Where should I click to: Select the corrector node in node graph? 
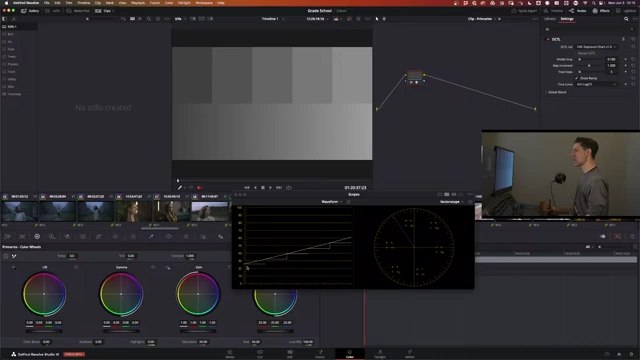pos(415,77)
